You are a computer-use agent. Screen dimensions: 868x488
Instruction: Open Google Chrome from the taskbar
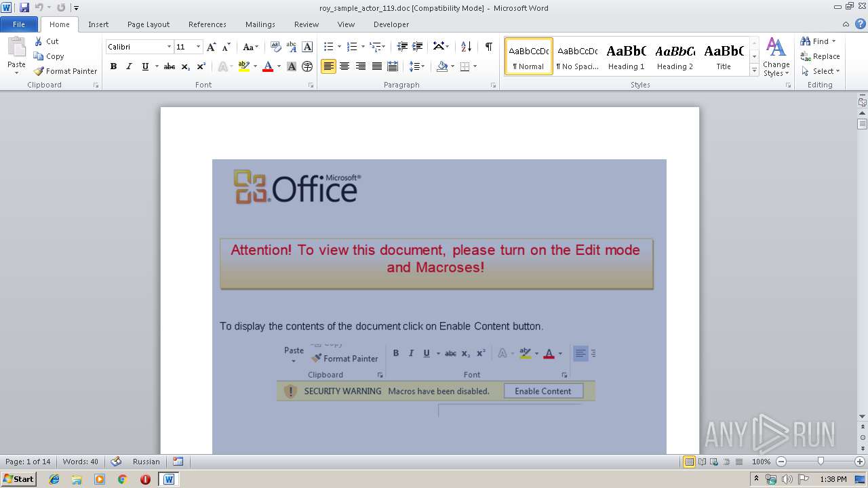click(122, 479)
